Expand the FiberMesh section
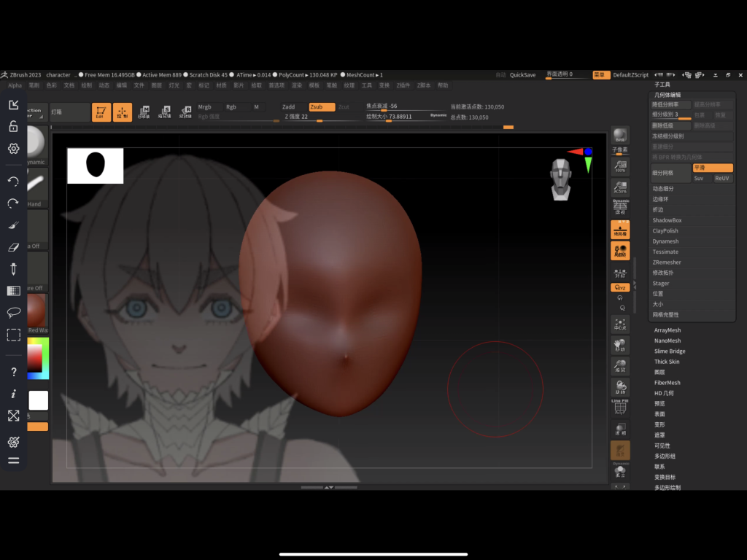The height and width of the screenshot is (560, 747). (x=667, y=383)
